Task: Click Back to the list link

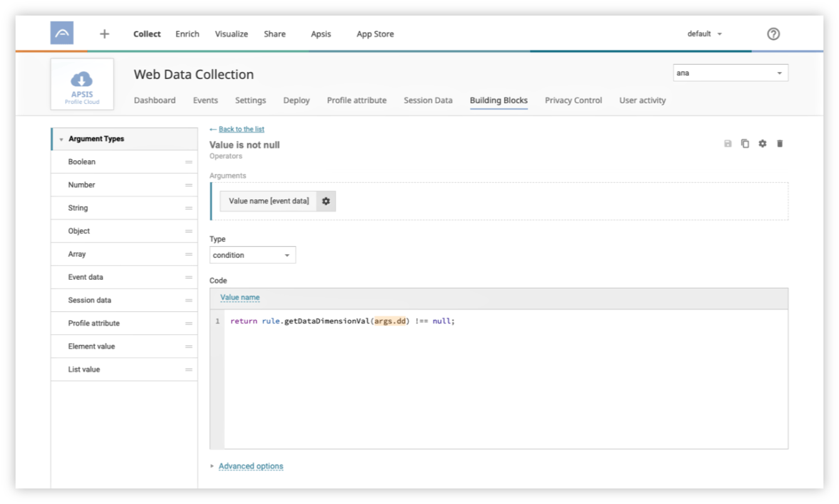Action: click(x=241, y=130)
